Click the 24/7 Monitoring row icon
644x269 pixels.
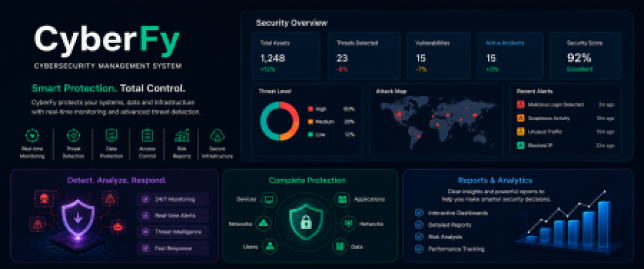pyautogui.click(x=145, y=200)
